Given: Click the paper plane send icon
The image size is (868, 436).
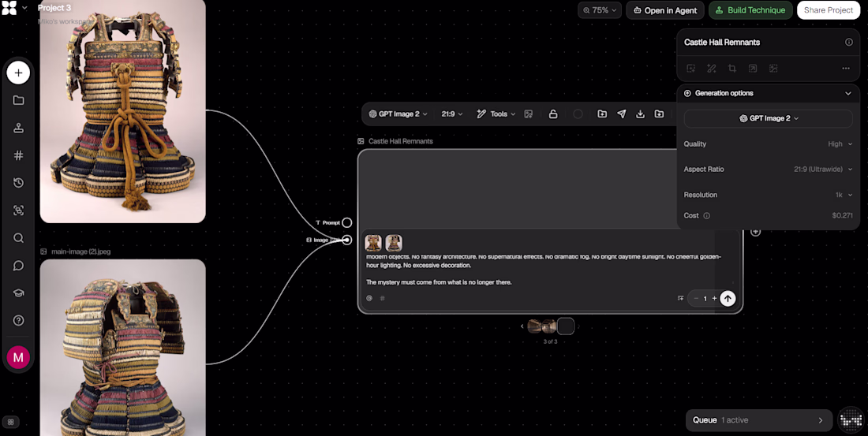Looking at the screenshot, I should 622,114.
